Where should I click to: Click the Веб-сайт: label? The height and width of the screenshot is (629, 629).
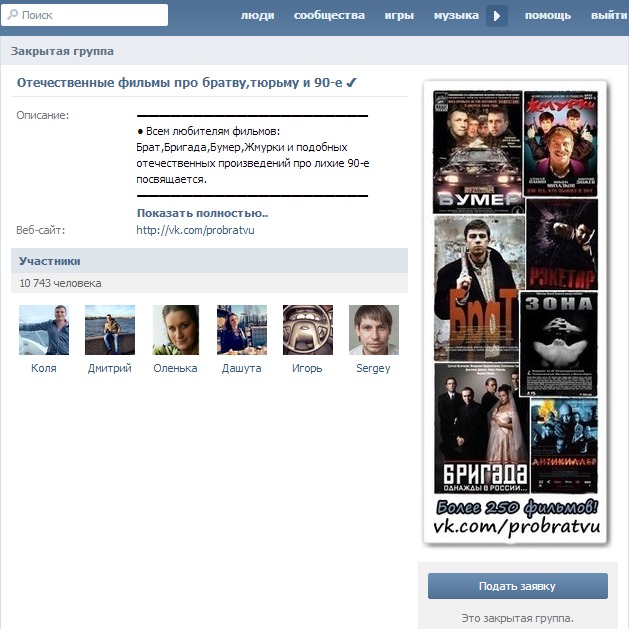coord(41,230)
